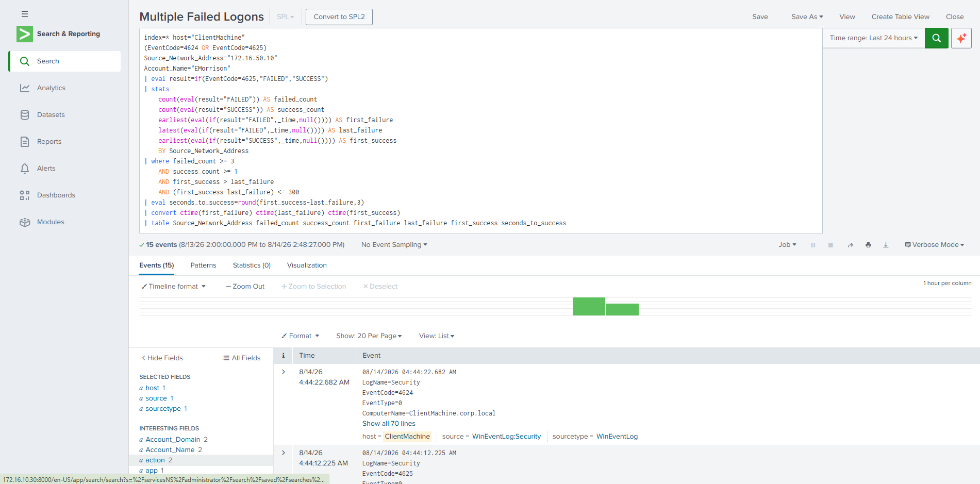Click View in the header
This screenshot has width=980, height=484.
847,17
